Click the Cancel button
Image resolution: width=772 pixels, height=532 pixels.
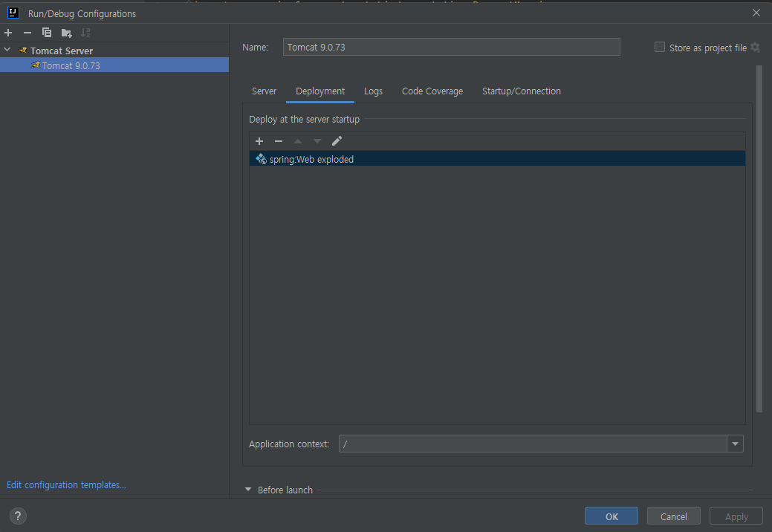[x=673, y=516]
